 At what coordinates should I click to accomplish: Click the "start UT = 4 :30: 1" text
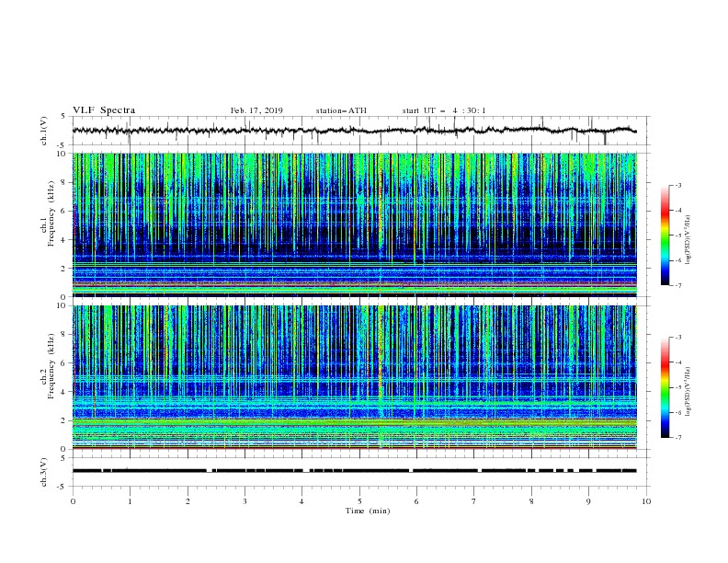tap(444, 110)
